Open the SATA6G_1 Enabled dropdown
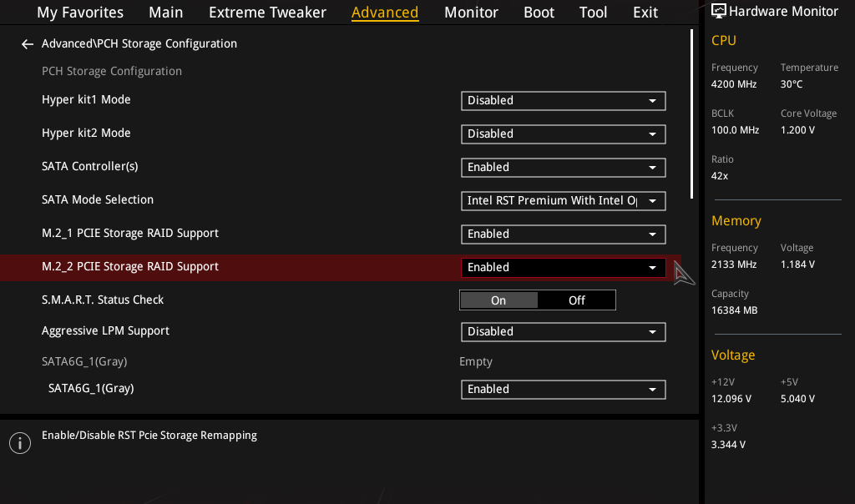855x504 pixels. [x=563, y=389]
